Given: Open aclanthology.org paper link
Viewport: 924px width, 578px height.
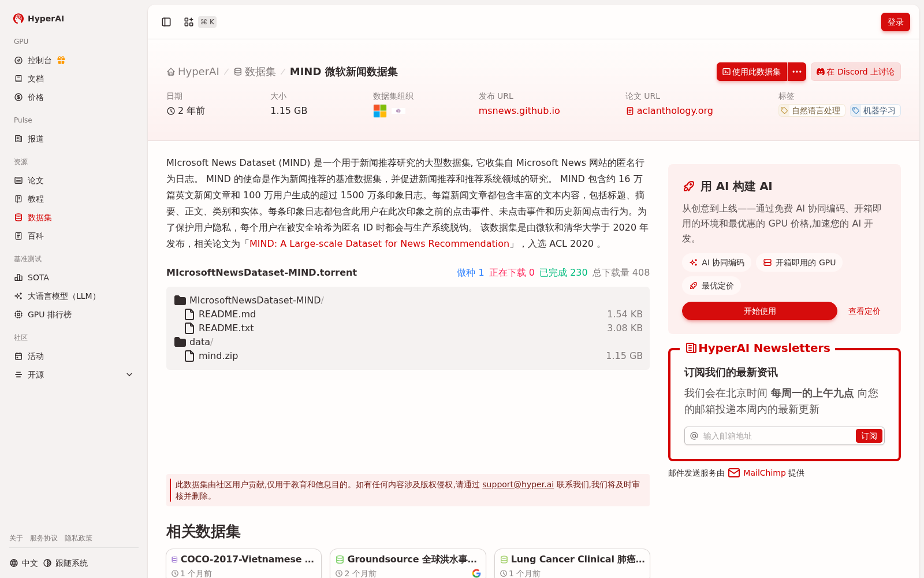Looking at the screenshot, I should [x=669, y=110].
